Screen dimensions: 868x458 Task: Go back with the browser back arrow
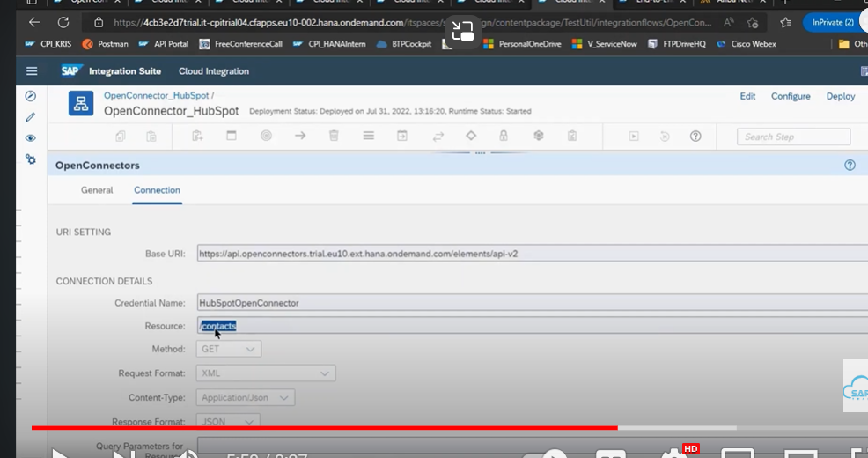coord(34,23)
